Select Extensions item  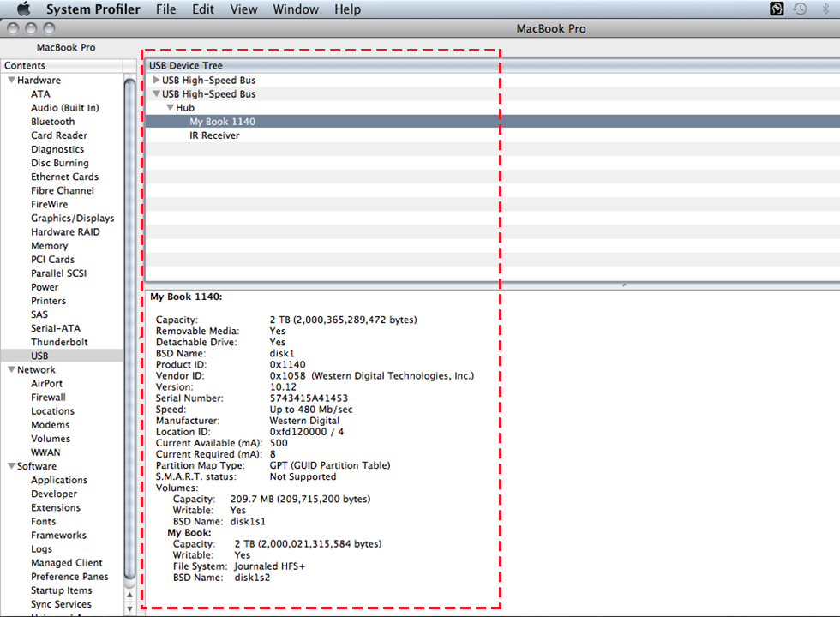(56, 507)
